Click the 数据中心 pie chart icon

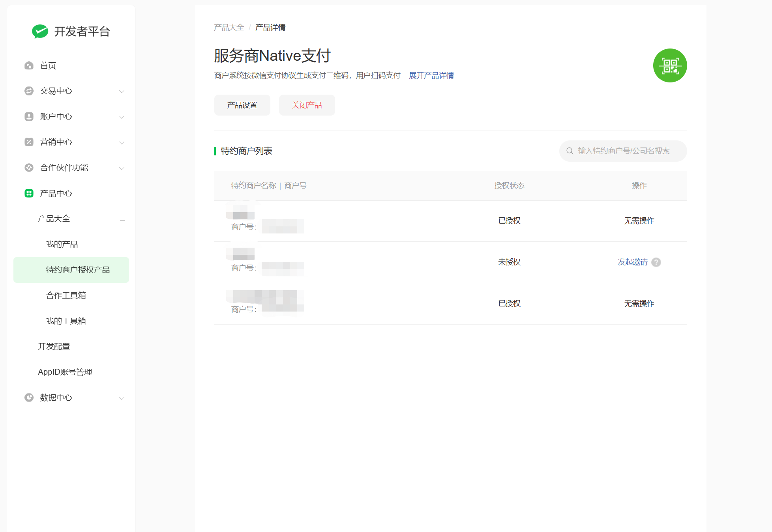point(29,398)
